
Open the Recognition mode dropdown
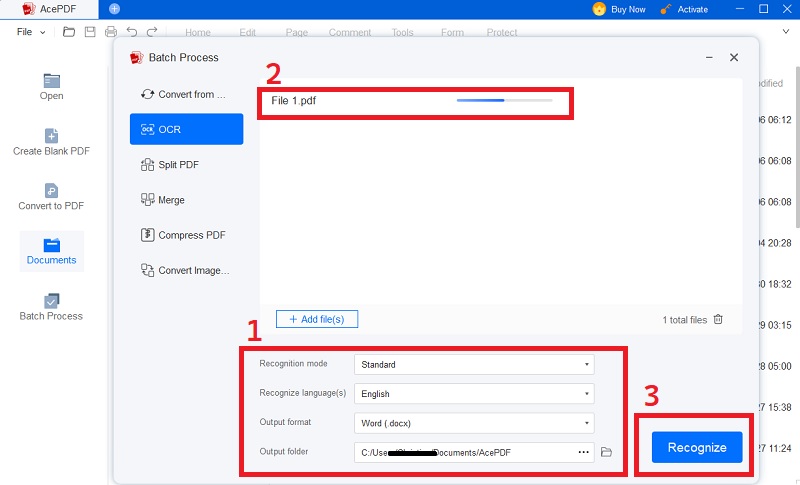474,365
